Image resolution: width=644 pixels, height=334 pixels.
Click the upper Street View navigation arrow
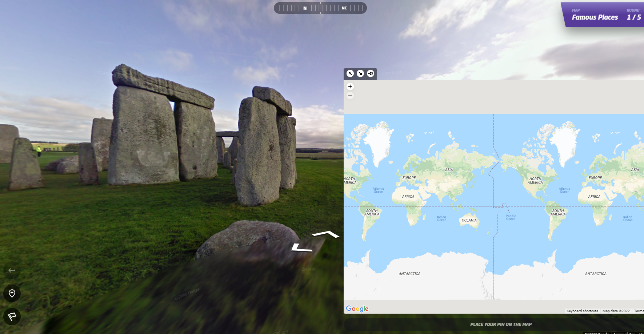[x=326, y=234]
